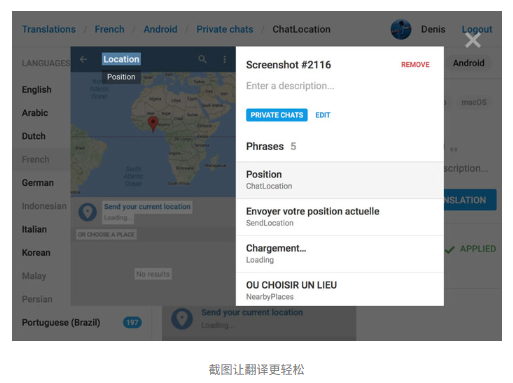Click the Denis username
This screenshot has width=513, height=383.
click(x=433, y=29)
